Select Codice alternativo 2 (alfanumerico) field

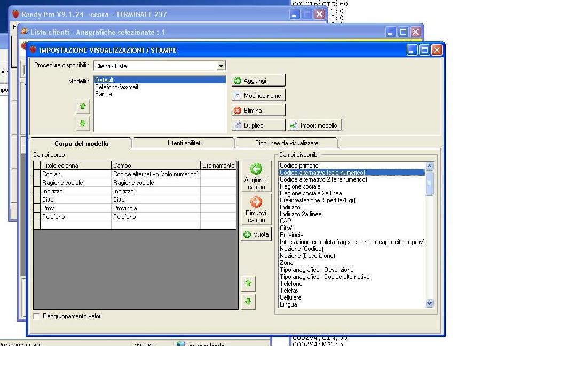[351, 179]
